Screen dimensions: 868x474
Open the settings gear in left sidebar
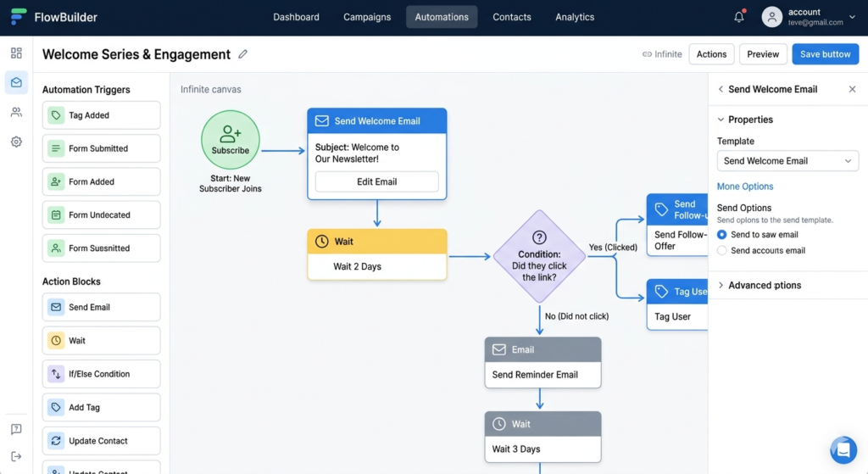16,142
